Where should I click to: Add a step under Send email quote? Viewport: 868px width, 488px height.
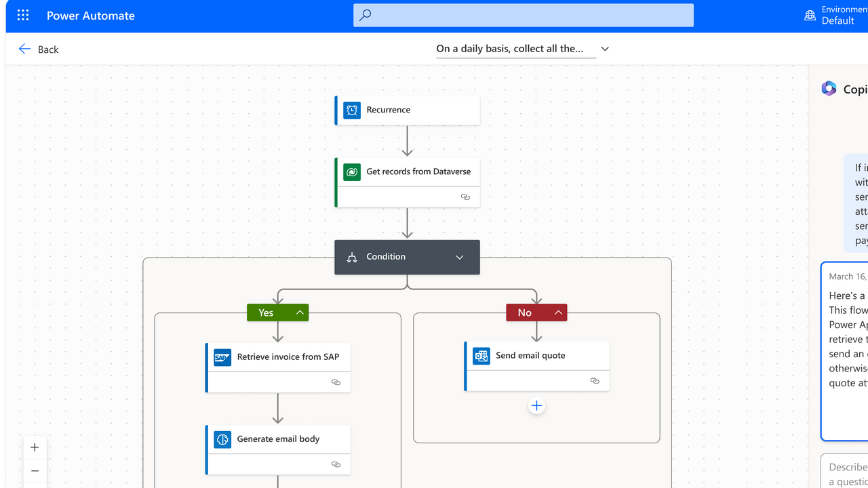(x=536, y=406)
